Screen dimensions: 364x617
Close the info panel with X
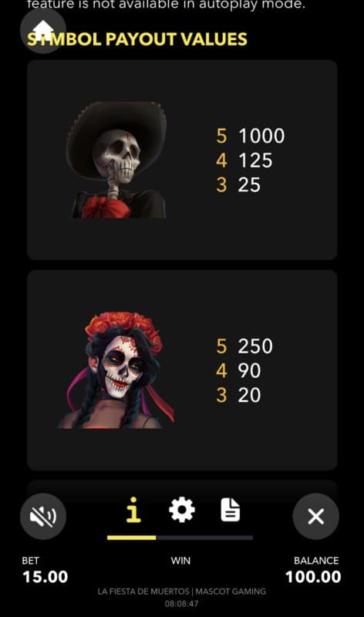tap(316, 516)
